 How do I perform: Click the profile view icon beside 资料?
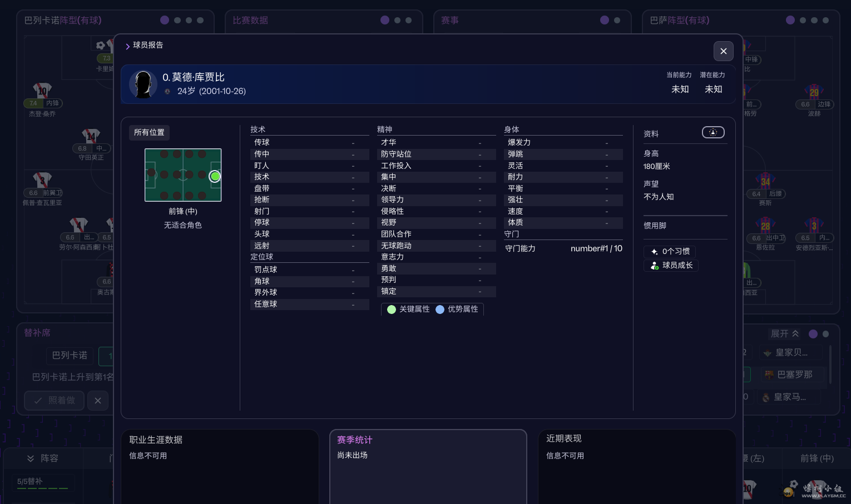[x=713, y=132]
